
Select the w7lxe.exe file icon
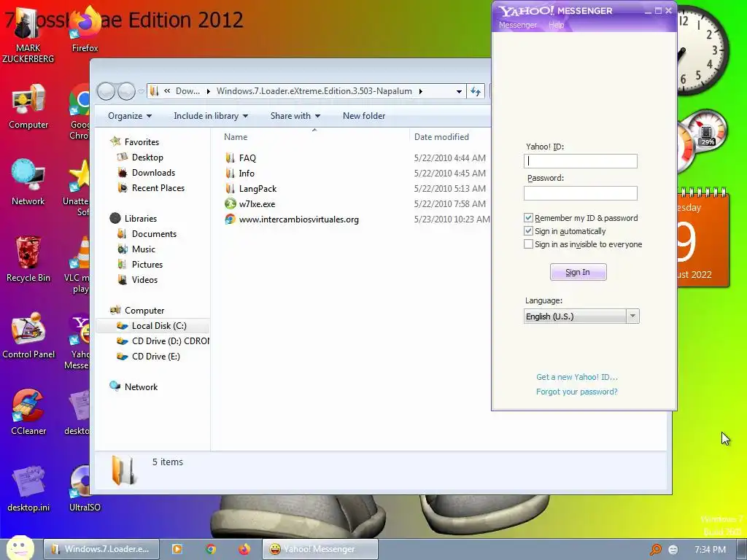point(230,203)
